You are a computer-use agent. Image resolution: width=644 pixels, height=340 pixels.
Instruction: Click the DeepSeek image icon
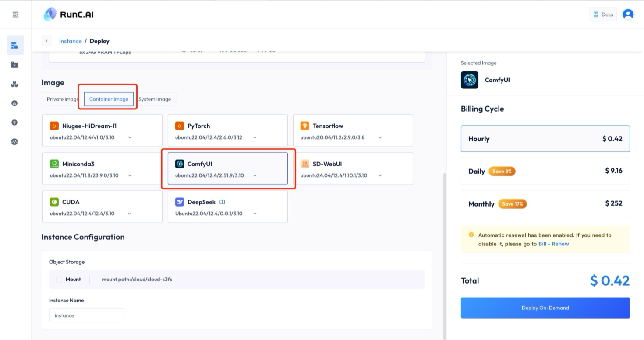click(x=179, y=202)
